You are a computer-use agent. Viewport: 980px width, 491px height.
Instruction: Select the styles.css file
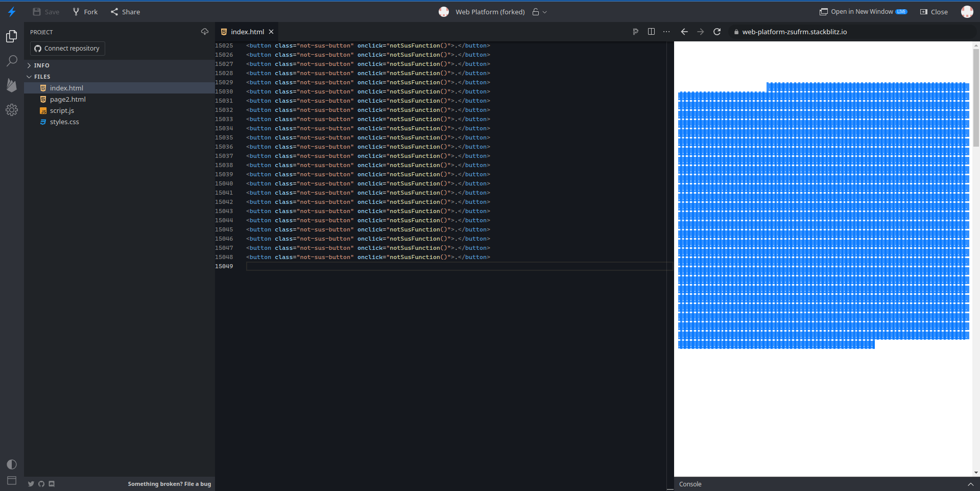[64, 122]
